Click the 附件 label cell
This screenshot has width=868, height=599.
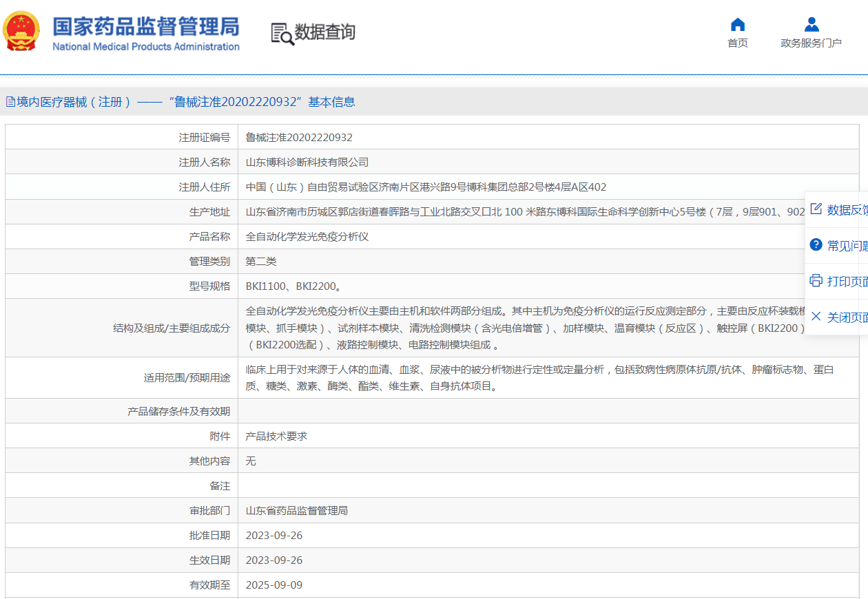pyautogui.click(x=122, y=436)
